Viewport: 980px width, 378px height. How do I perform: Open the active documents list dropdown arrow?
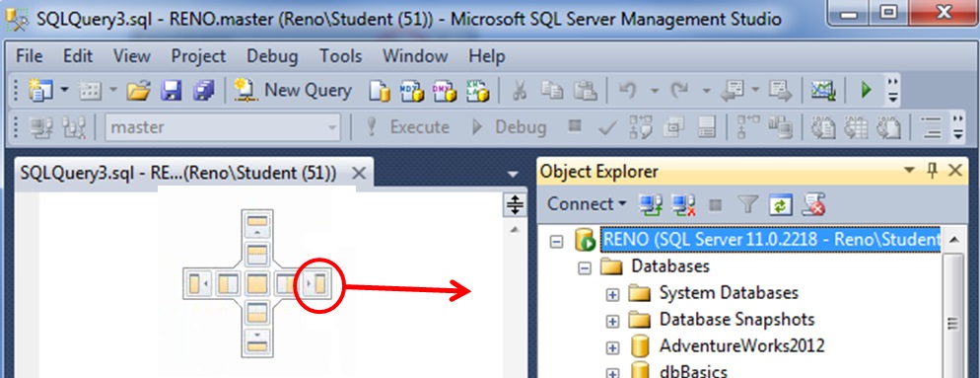tap(514, 174)
